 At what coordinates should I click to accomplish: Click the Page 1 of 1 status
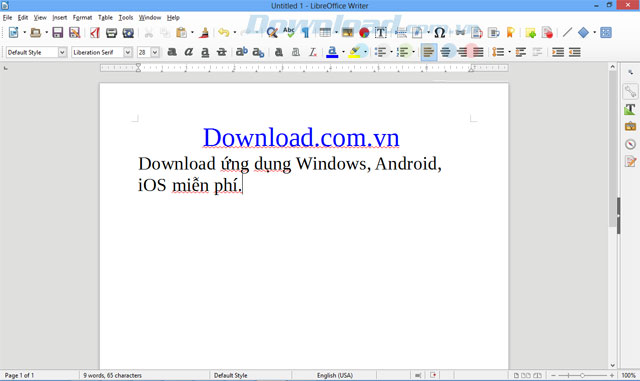point(19,375)
